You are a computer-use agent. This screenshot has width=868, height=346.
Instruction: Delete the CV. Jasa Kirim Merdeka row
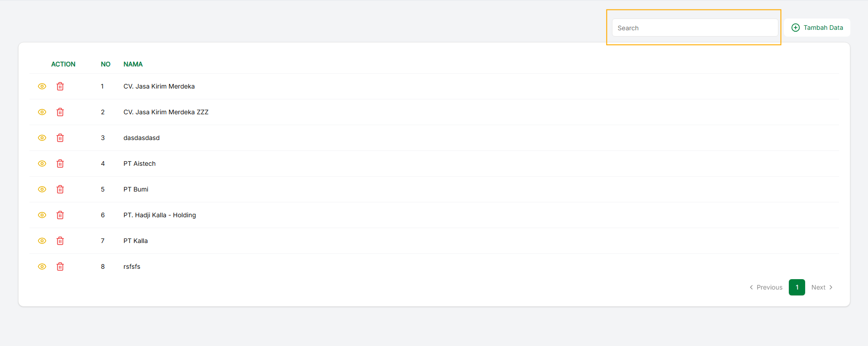point(60,86)
